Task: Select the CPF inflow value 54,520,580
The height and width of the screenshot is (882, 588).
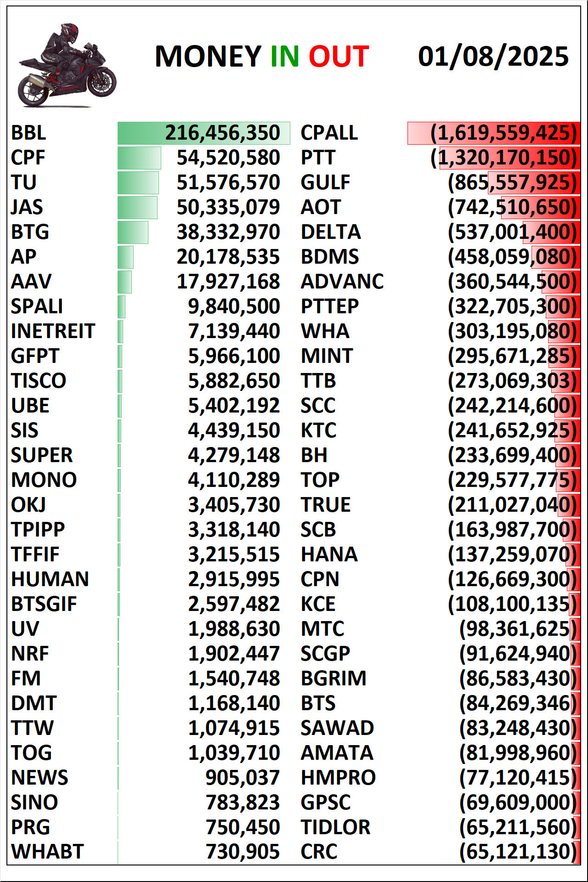Action: coord(228,158)
